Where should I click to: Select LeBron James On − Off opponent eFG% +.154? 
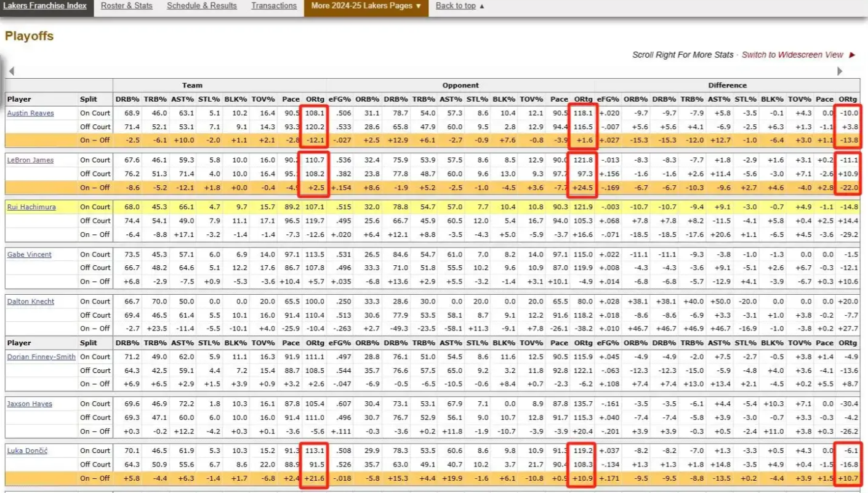coord(340,187)
